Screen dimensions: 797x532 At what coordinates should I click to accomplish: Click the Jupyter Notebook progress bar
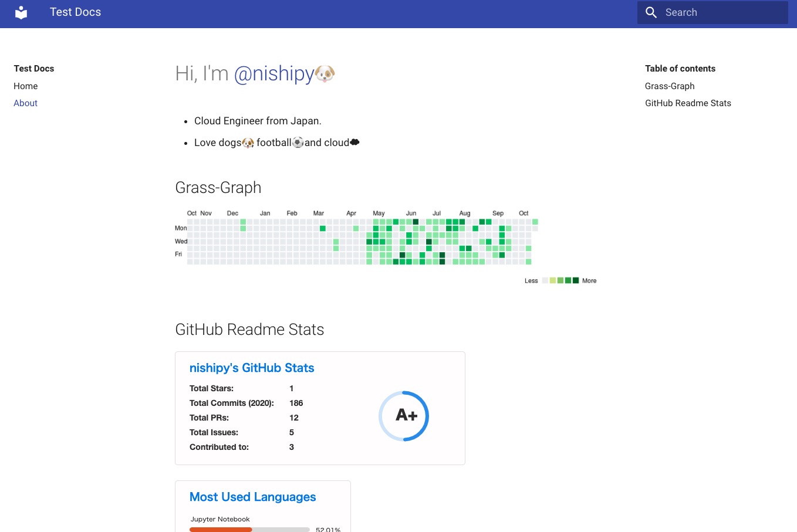[249, 530]
